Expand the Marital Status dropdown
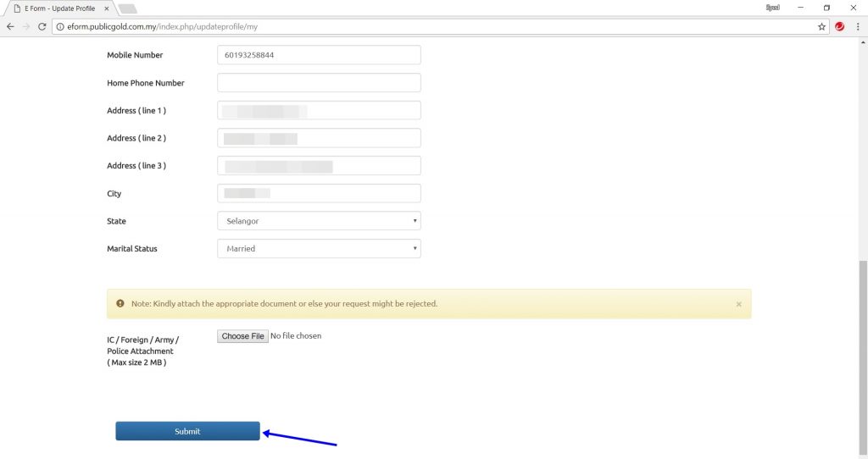This screenshot has height=459, width=868. pos(319,249)
